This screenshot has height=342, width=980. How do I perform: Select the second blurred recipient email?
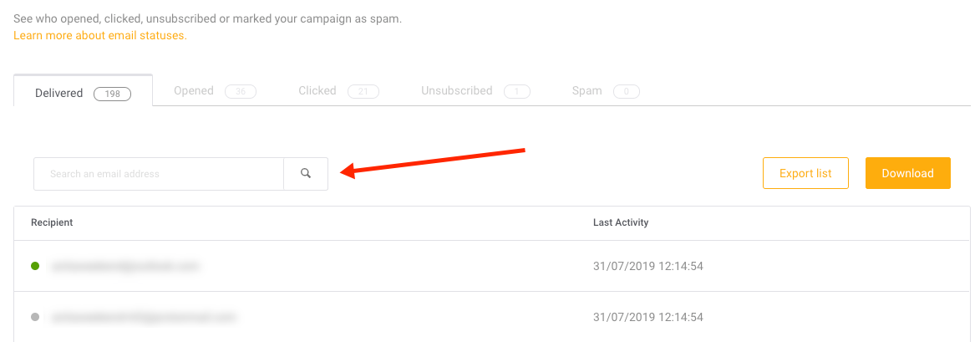144,317
